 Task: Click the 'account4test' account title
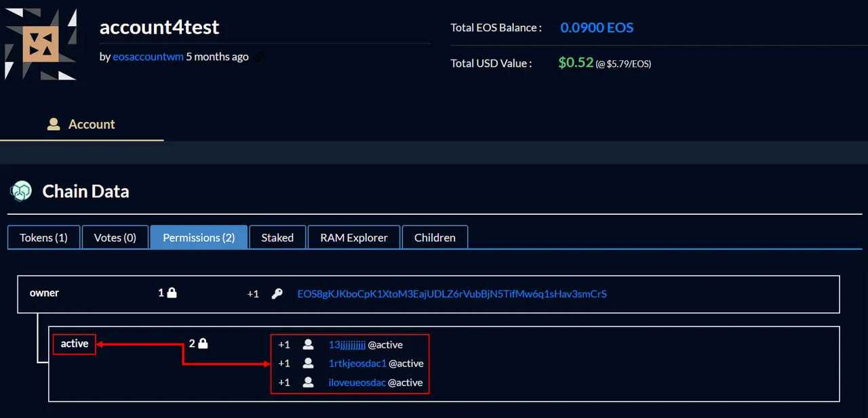159,27
